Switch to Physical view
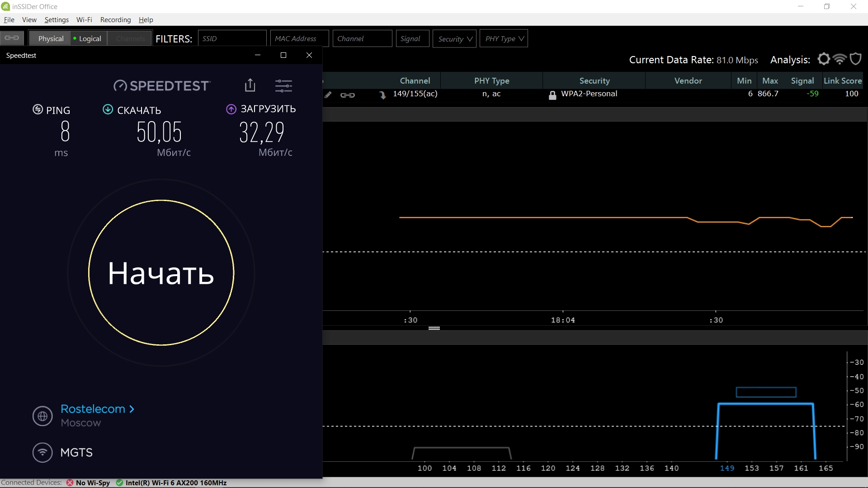Screen dimensions: 868x488 51,38
